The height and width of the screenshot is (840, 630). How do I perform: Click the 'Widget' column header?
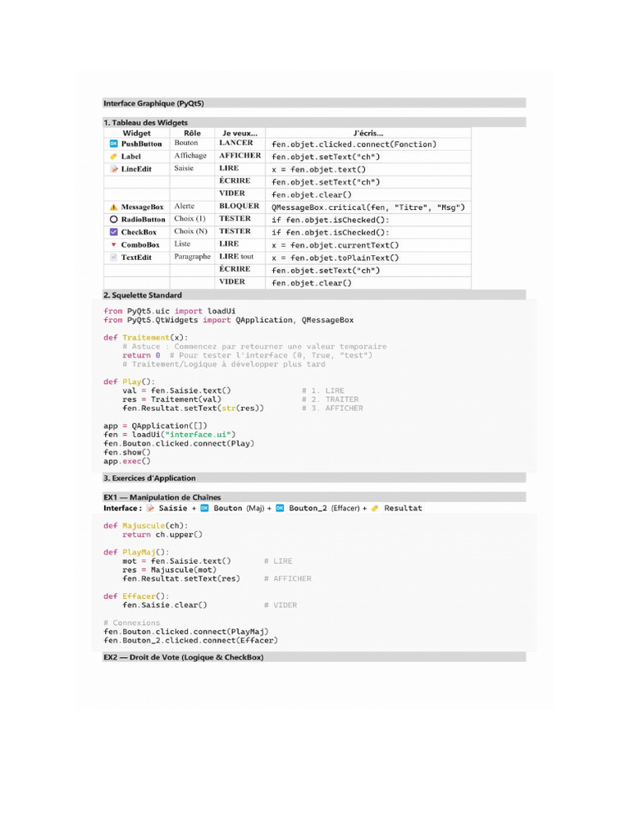coord(137,133)
